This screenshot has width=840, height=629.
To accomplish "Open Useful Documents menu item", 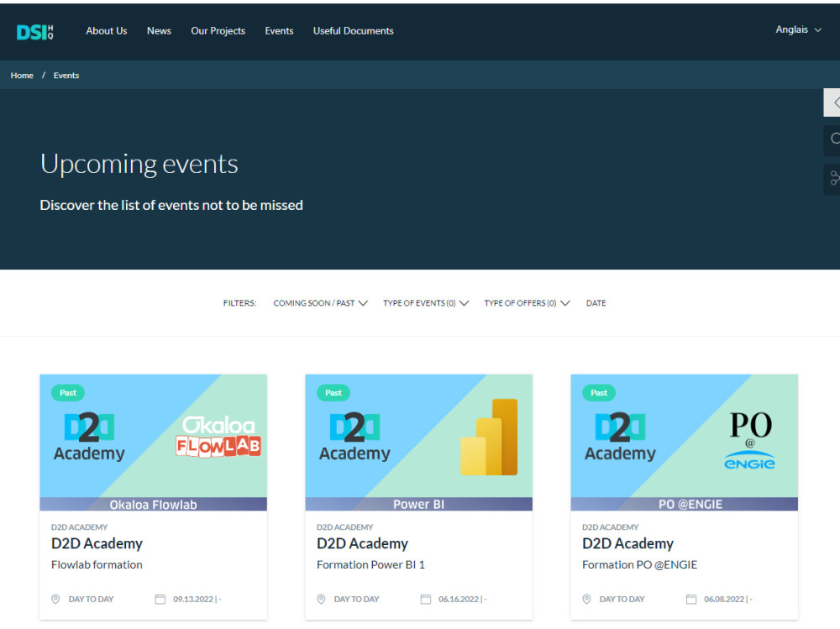I will tap(354, 31).
